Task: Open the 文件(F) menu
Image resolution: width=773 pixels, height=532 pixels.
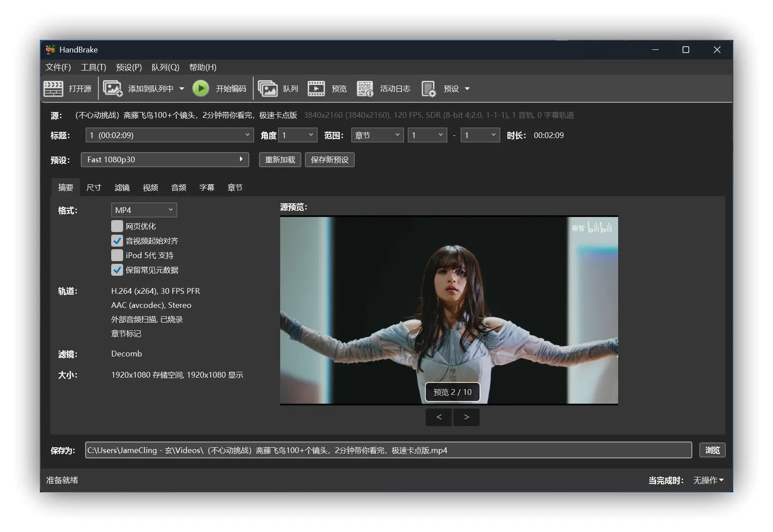Action: click(x=58, y=67)
